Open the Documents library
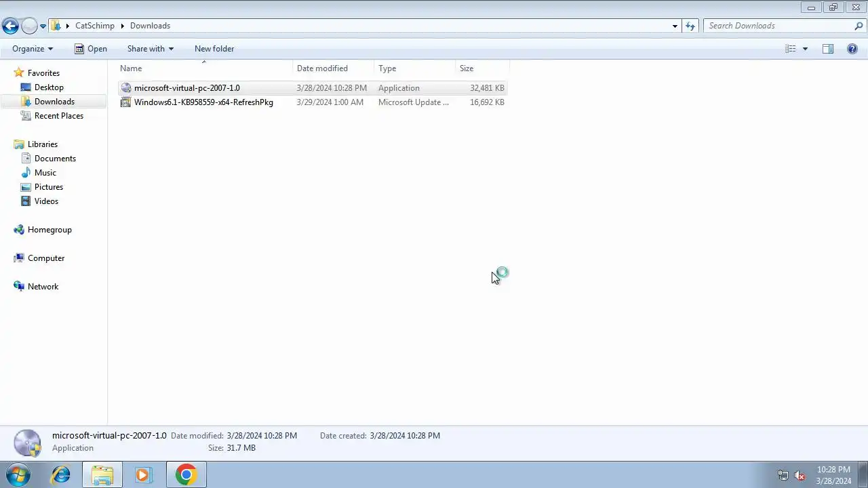This screenshot has height=488, width=868. tap(55, 159)
